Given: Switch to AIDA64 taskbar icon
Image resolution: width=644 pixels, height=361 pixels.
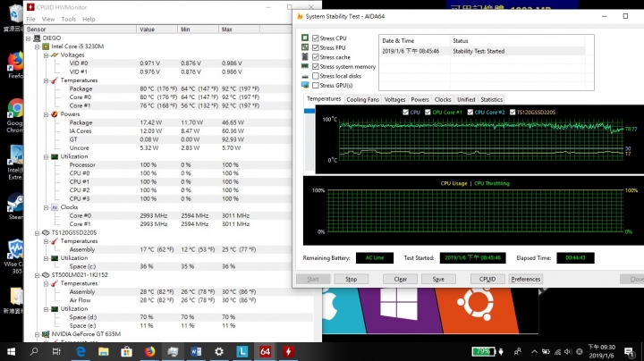Looking at the screenshot, I should pos(265,351).
